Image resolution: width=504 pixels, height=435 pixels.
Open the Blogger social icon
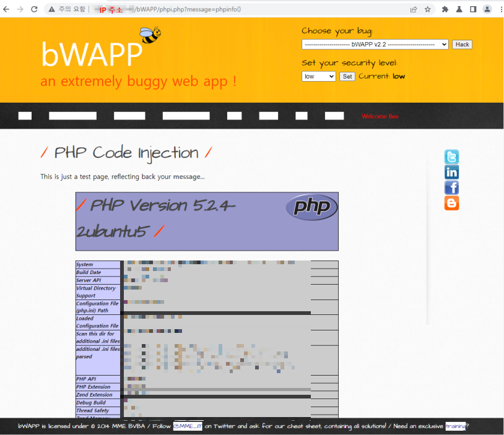pos(451,203)
